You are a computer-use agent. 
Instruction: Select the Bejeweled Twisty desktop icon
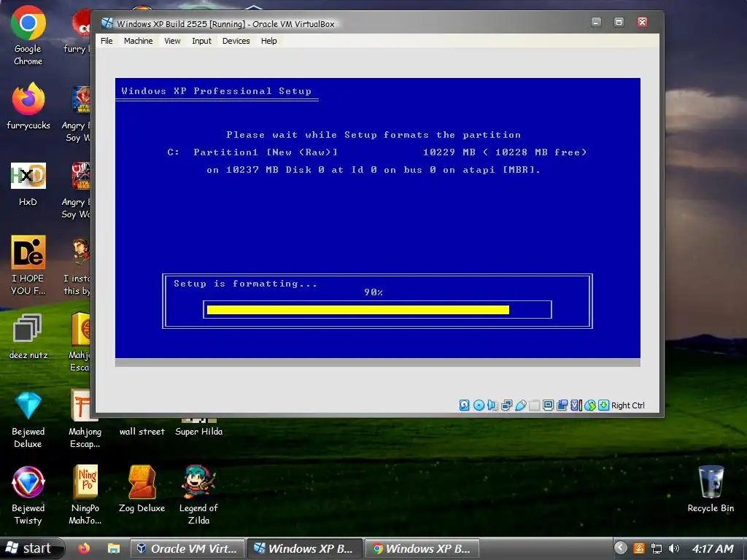tap(28, 496)
